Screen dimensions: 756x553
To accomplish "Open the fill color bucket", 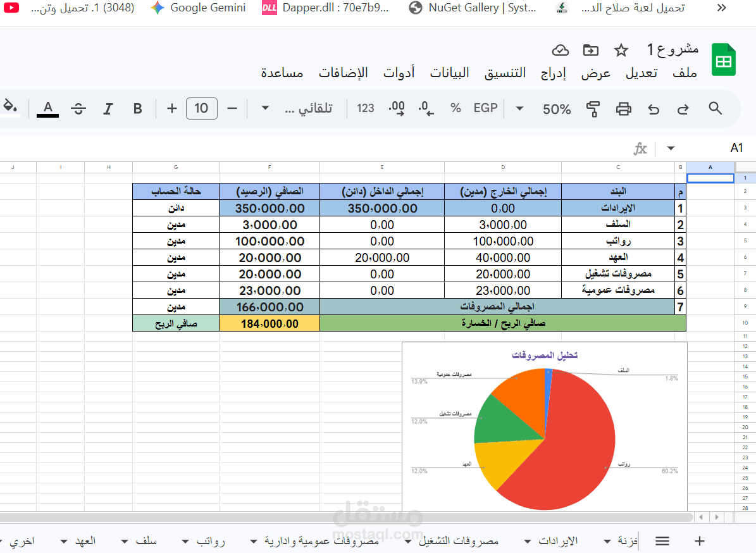I will click(x=11, y=107).
